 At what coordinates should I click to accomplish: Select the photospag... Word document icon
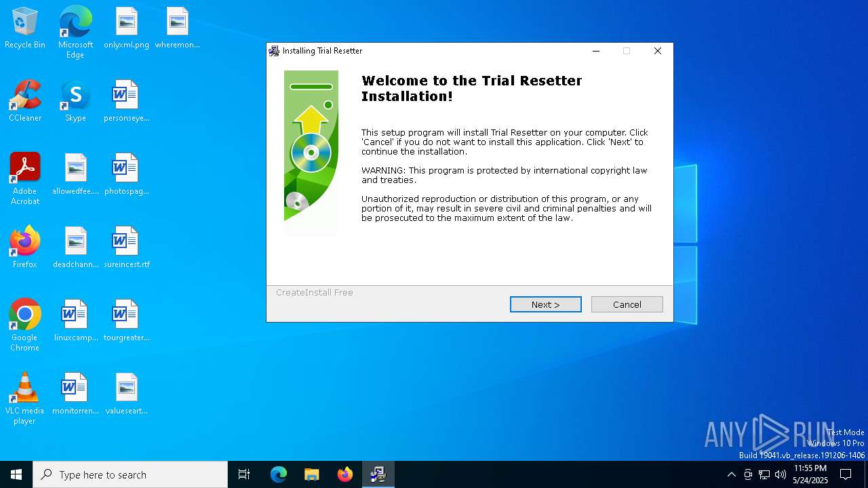126,175
